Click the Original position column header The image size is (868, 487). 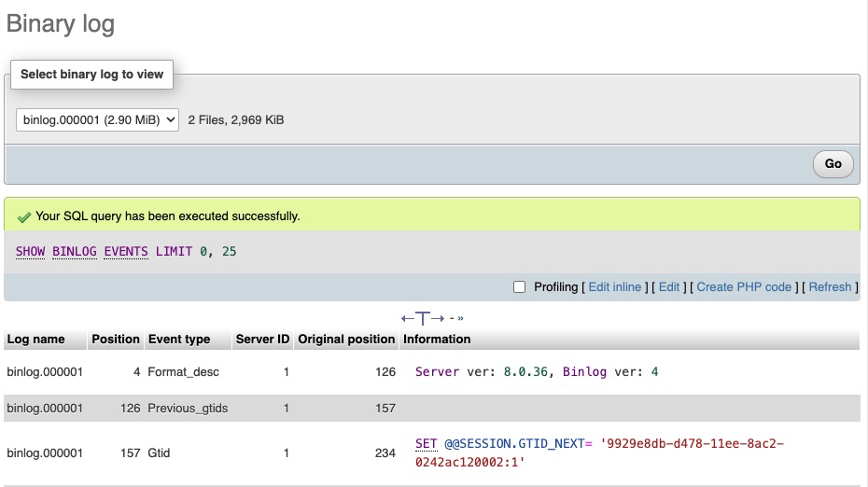click(346, 340)
